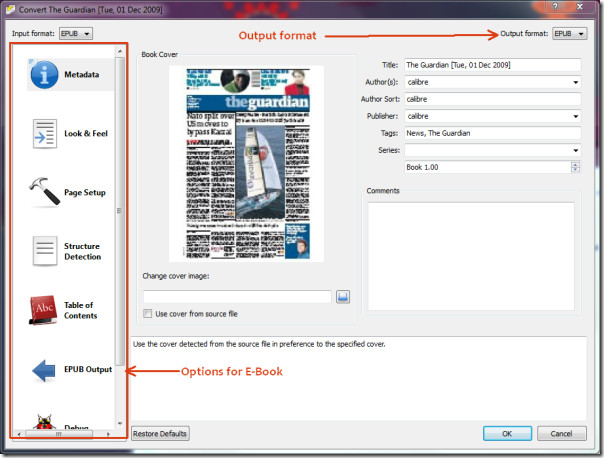Select the Metadata section label
Screen dimensions: 604x458
82,74
